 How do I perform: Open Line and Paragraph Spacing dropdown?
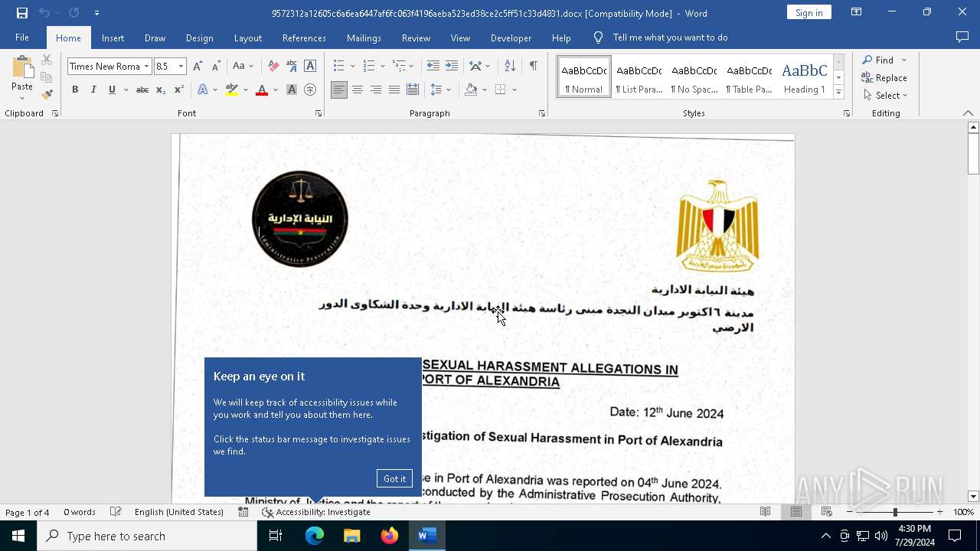(440, 90)
